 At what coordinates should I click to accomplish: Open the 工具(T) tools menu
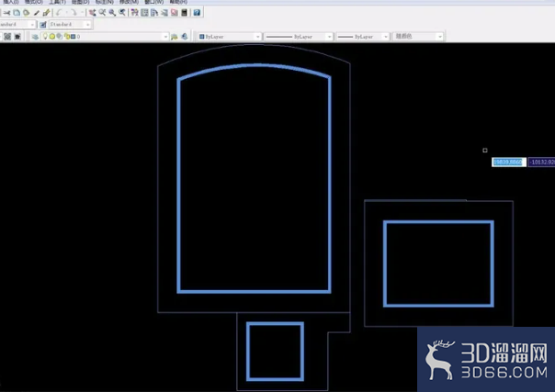click(57, 2)
